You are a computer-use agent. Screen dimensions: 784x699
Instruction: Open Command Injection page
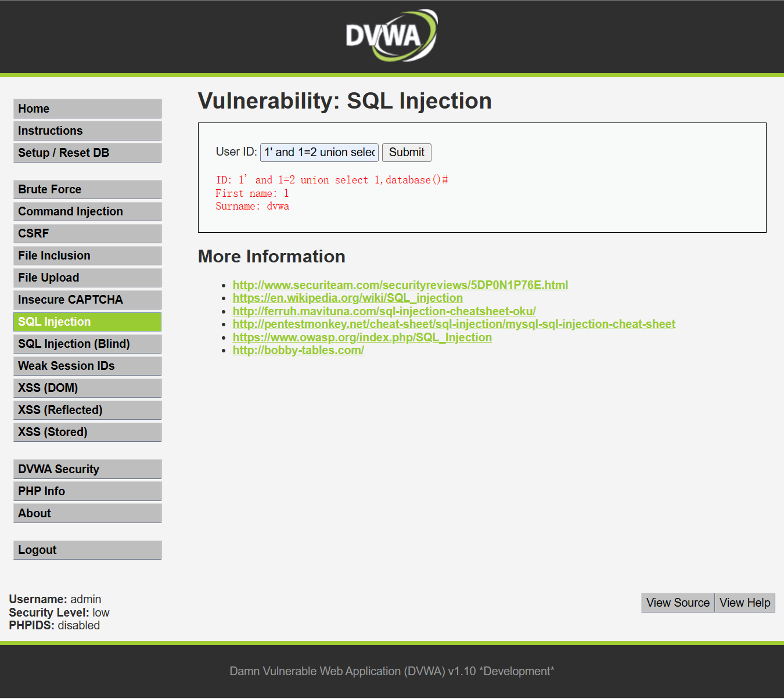[87, 211]
